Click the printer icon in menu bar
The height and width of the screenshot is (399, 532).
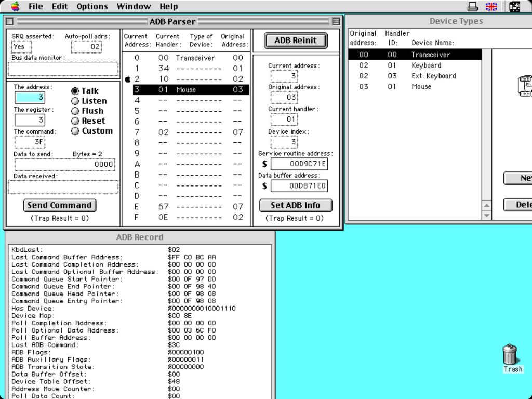472,6
